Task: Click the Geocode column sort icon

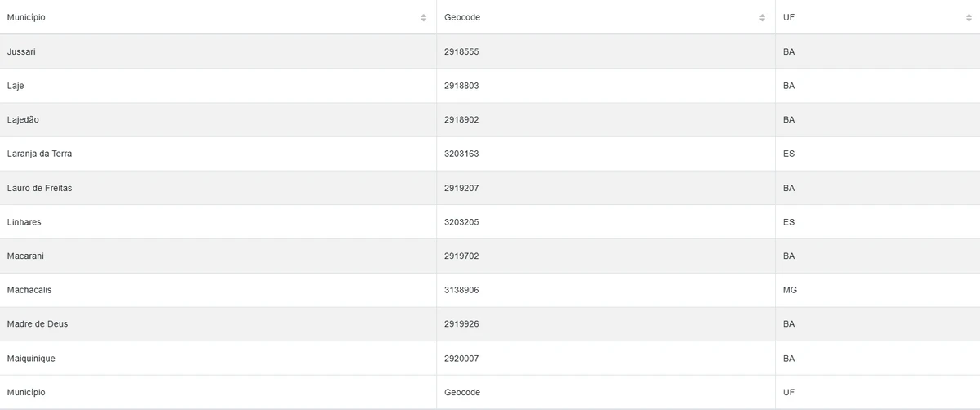Action: coord(762,18)
